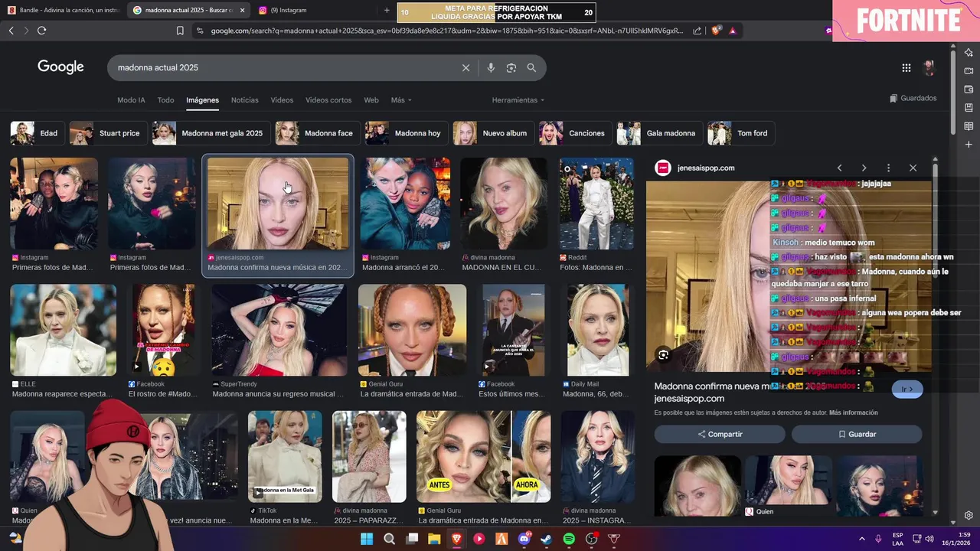Open Windows Start menu
This screenshot has height=551, width=980.
click(x=367, y=539)
